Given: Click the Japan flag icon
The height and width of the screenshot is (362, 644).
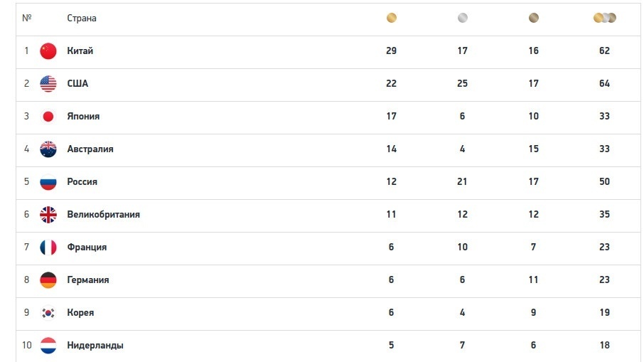Looking at the screenshot, I should click(x=48, y=117).
